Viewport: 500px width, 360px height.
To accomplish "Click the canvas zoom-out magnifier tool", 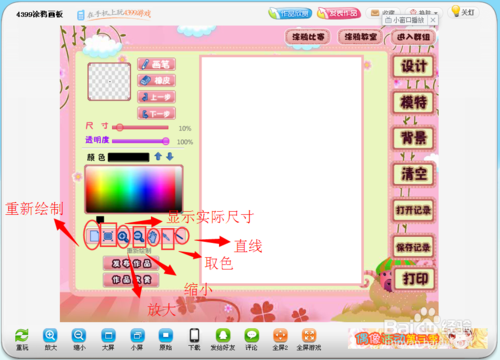I will (139, 236).
